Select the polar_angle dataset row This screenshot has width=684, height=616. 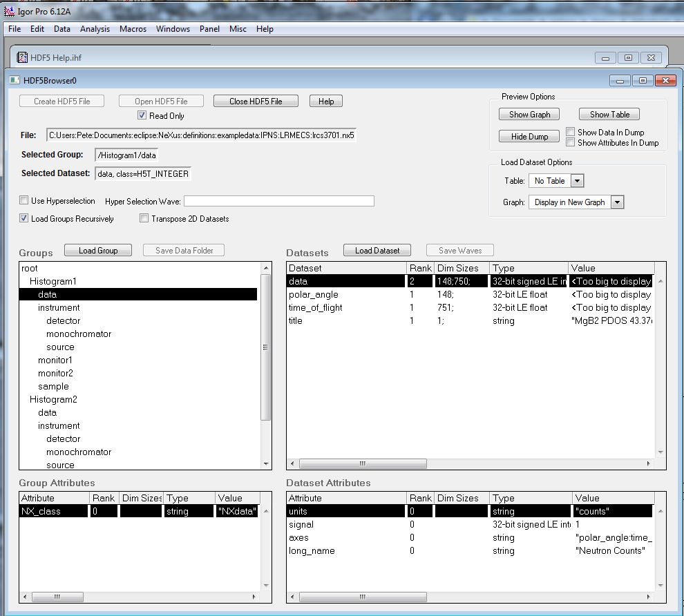pos(314,295)
